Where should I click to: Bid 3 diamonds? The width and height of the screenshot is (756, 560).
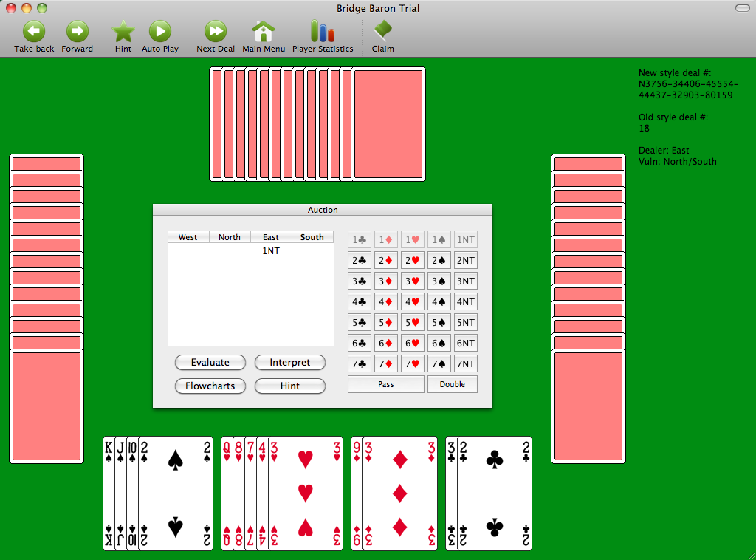385,281
